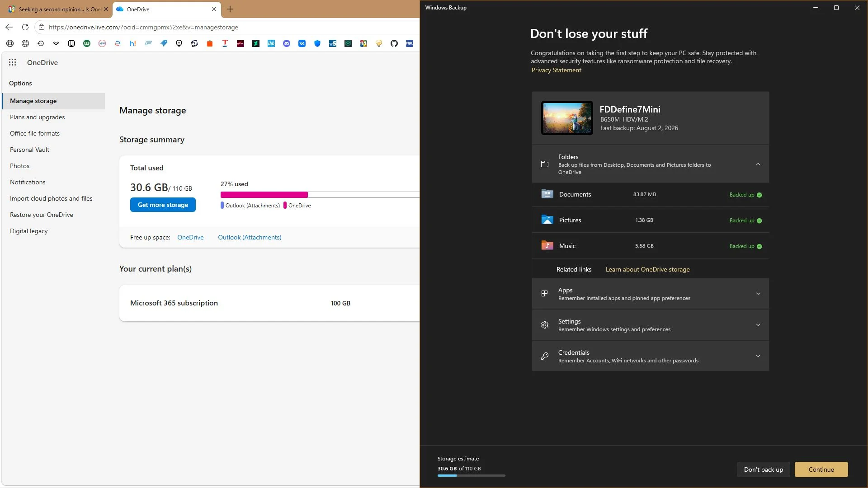
Task: Expand the Apps section chevron
Action: [758, 294]
